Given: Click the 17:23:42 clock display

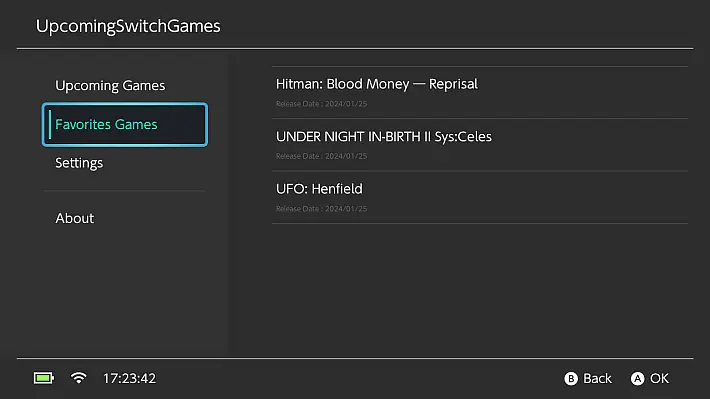Looking at the screenshot, I should (130, 379).
